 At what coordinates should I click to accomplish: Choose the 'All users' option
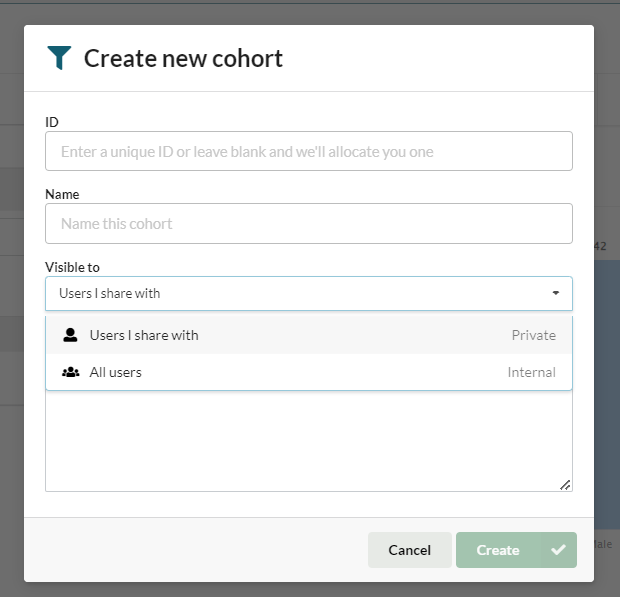tap(116, 372)
